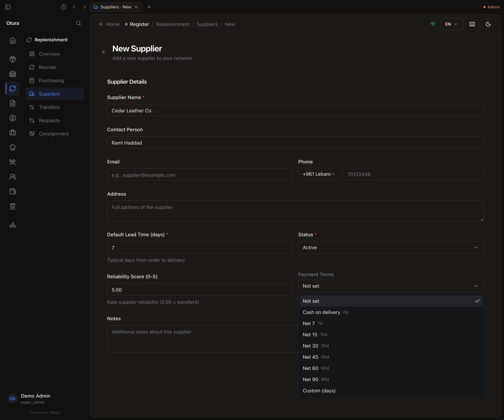The width and height of the screenshot is (504, 420).
Task: Open the Home icon in the icon rail
Action: pyautogui.click(x=12, y=40)
